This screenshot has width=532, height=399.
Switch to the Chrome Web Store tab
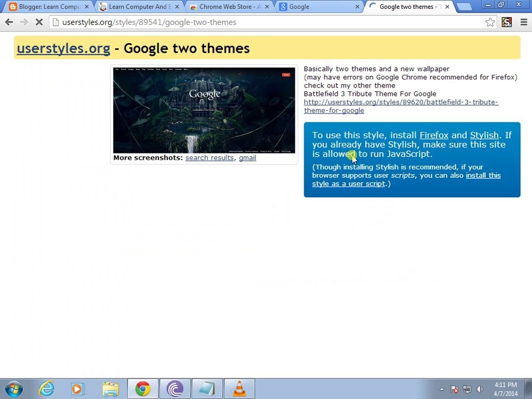coord(229,7)
